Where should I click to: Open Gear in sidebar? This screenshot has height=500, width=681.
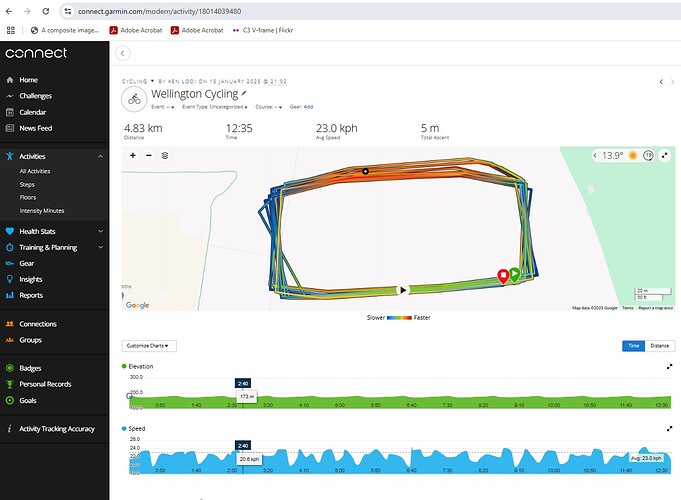(26, 263)
